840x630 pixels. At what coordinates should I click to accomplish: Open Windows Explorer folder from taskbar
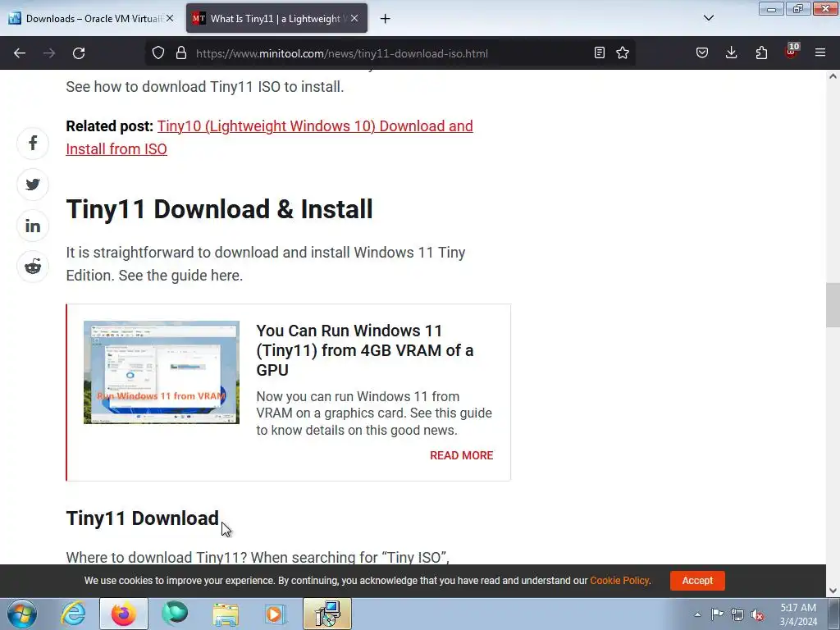click(226, 614)
